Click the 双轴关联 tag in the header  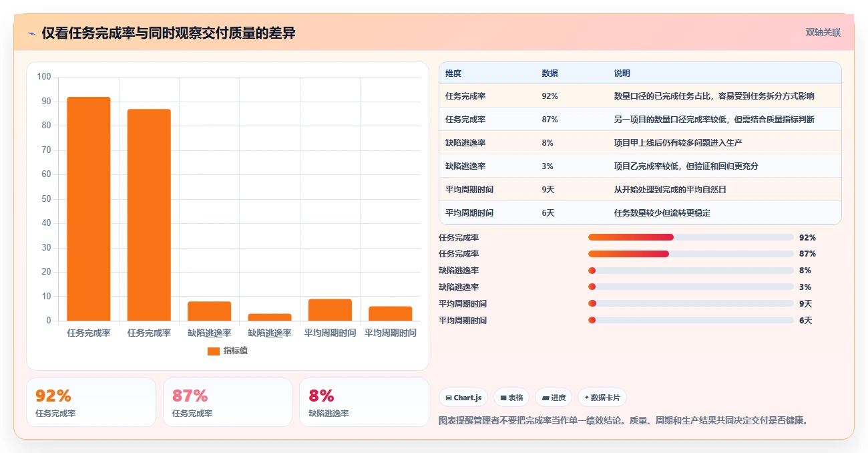(x=823, y=32)
